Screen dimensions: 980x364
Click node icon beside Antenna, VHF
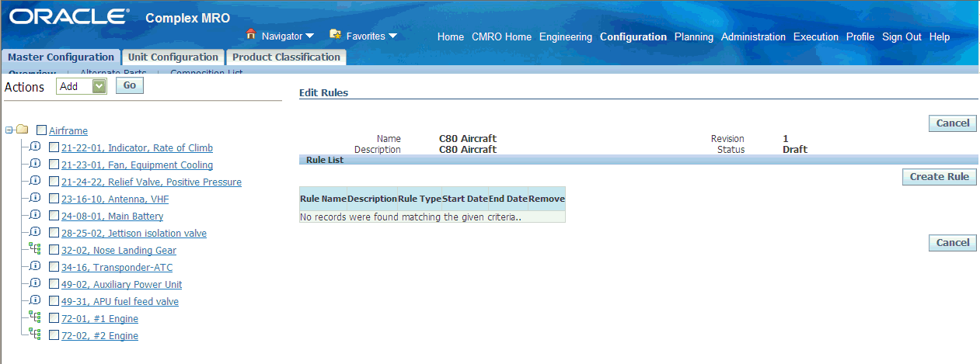coord(35,198)
